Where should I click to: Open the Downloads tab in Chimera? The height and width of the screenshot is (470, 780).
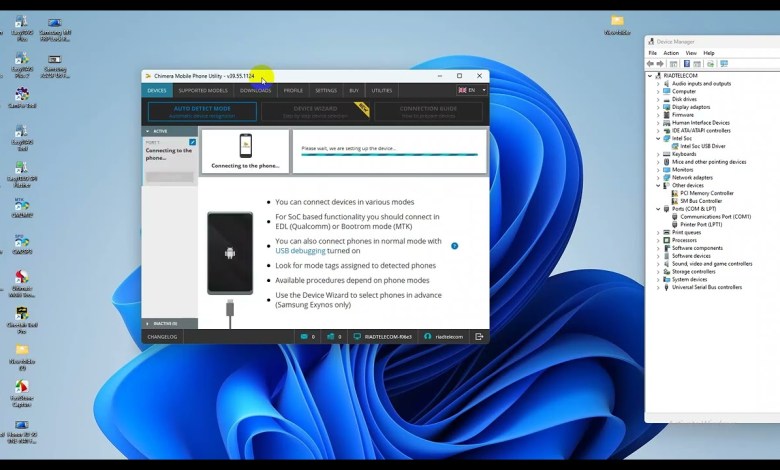pos(256,91)
